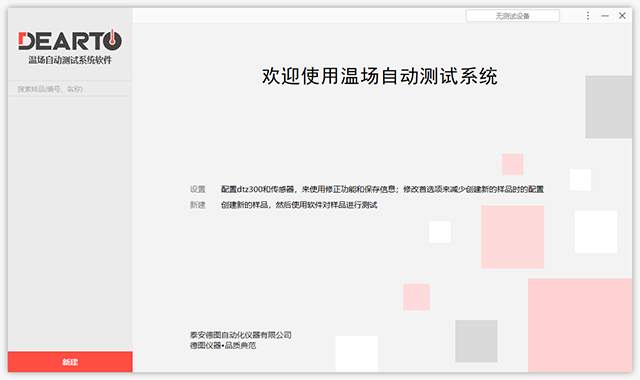This screenshot has width=640, height=380.
Task: Minimize the application window
Action: point(605,16)
